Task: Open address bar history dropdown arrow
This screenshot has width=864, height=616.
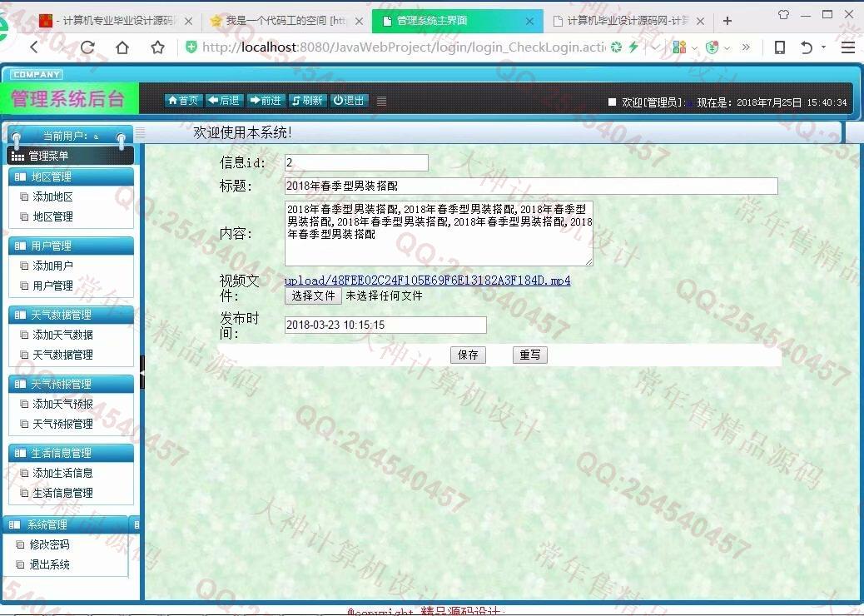Action: (654, 47)
